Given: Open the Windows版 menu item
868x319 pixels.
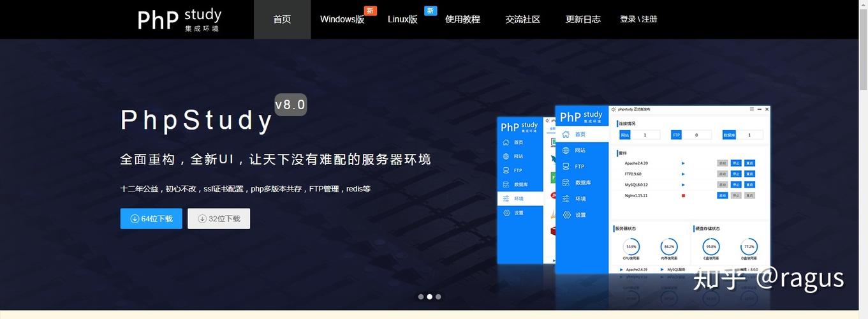Looking at the screenshot, I should click(342, 19).
